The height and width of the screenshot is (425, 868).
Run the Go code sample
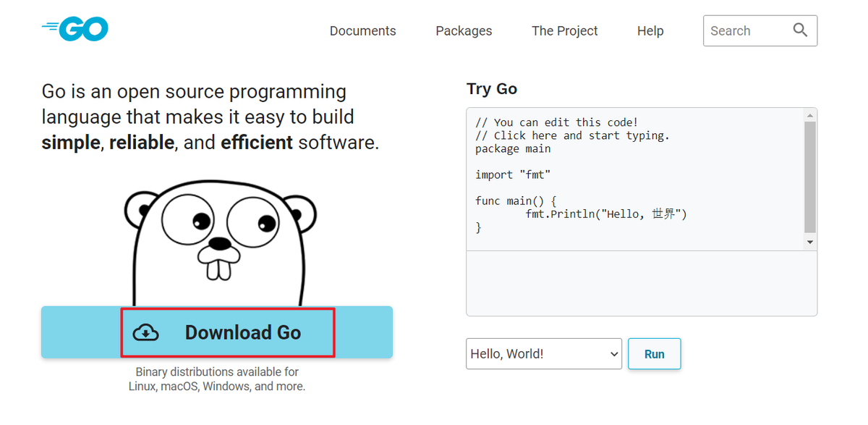(x=655, y=354)
